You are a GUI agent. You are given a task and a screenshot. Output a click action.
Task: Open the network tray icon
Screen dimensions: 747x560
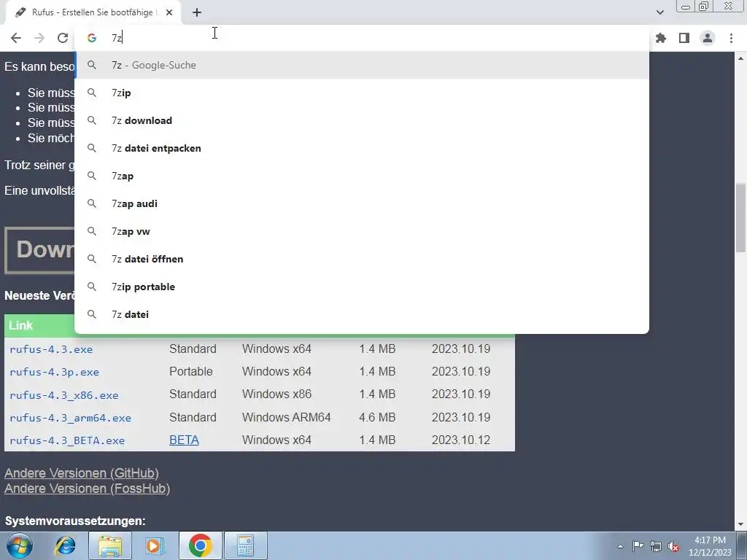pos(656,546)
